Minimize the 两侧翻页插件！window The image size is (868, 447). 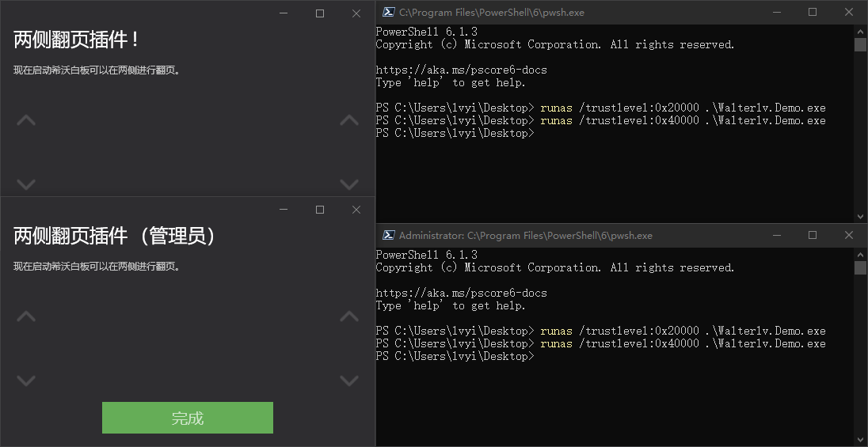pos(284,13)
